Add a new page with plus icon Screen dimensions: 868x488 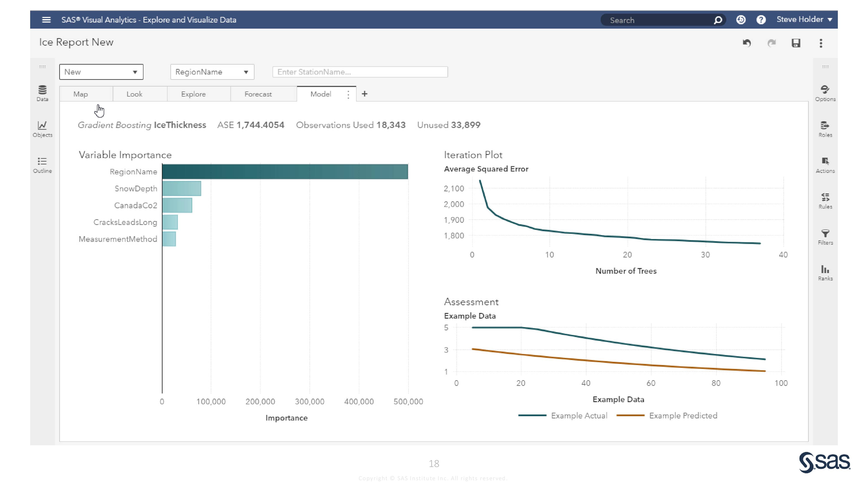364,94
